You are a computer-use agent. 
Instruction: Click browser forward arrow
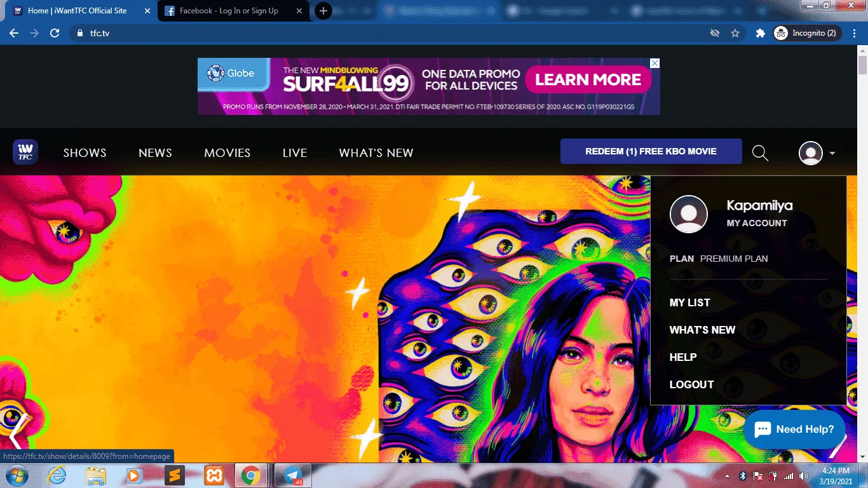[x=34, y=33]
